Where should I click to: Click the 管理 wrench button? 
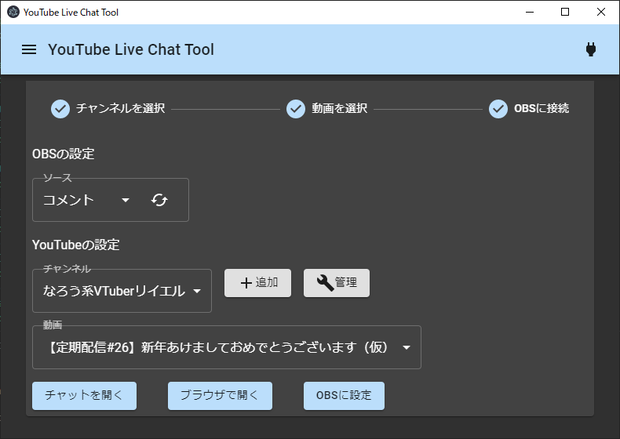(337, 283)
